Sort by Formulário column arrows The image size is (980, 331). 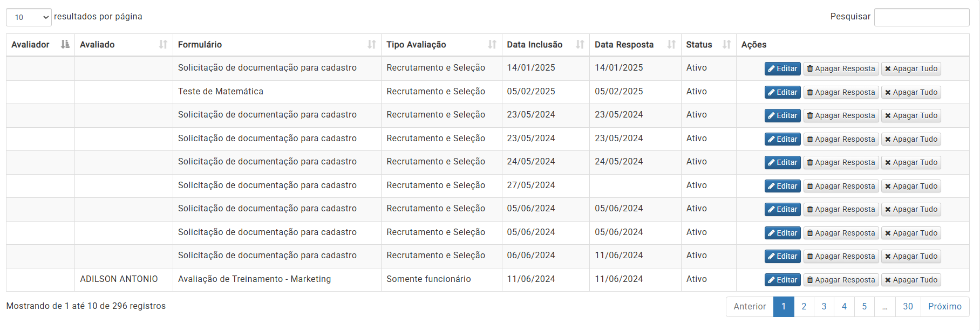coord(372,45)
